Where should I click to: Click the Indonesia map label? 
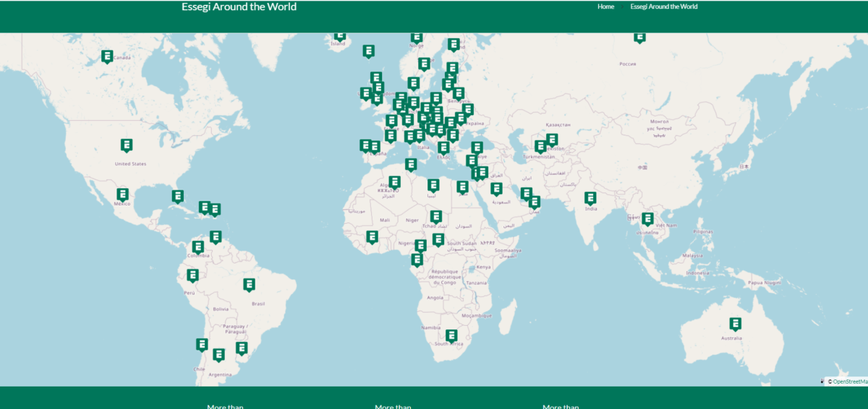coord(697,274)
